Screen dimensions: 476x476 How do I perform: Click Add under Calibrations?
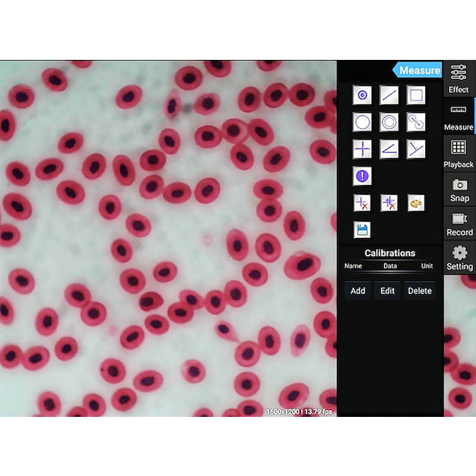point(358,291)
